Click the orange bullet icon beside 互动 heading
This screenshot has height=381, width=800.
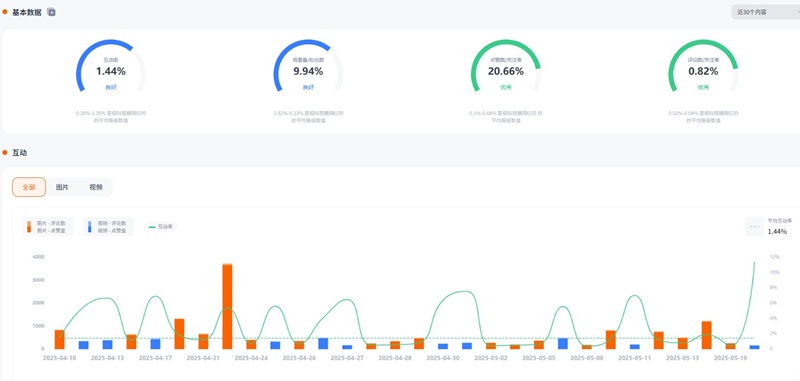point(5,153)
